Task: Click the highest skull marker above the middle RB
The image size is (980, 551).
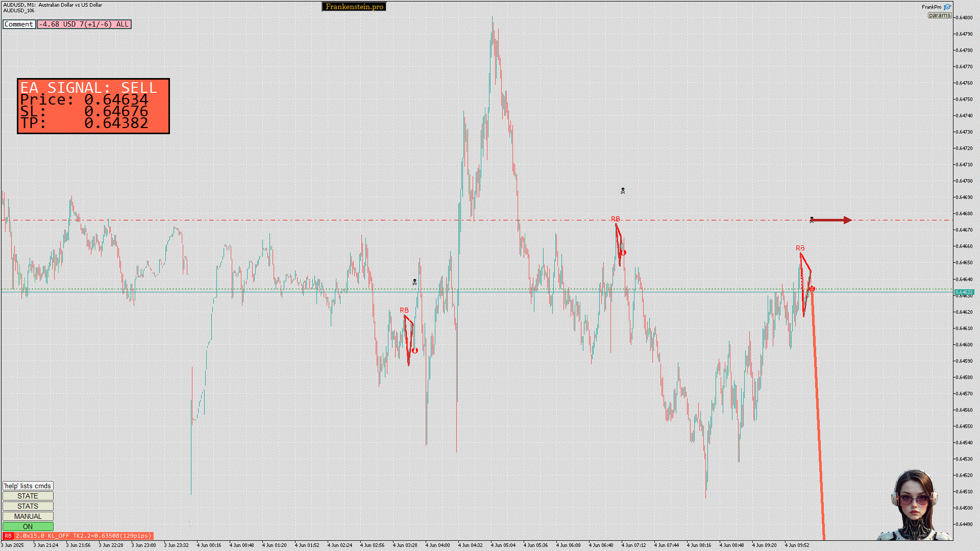Action: coord(623,191)
